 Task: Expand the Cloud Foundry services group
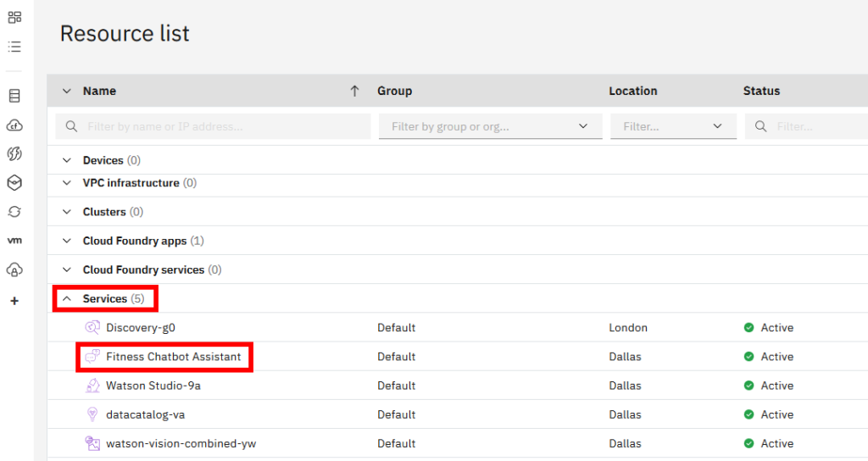coord(67,269)
